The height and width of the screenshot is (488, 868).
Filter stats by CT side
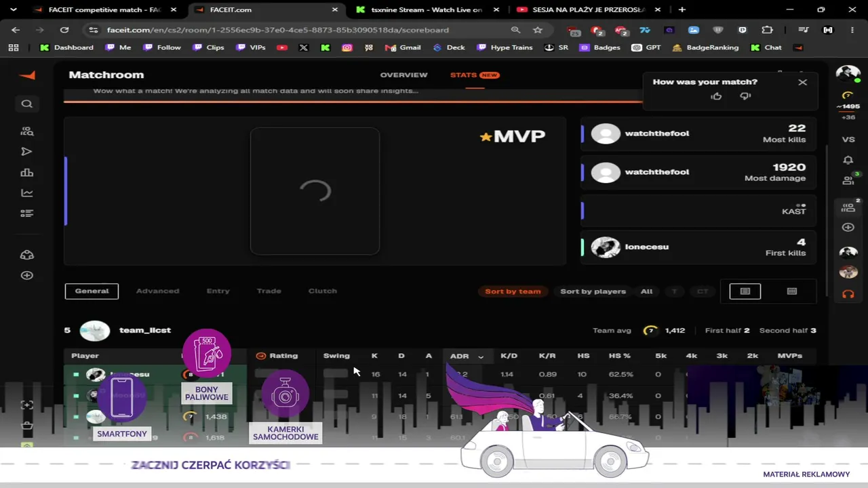point(703,291)
